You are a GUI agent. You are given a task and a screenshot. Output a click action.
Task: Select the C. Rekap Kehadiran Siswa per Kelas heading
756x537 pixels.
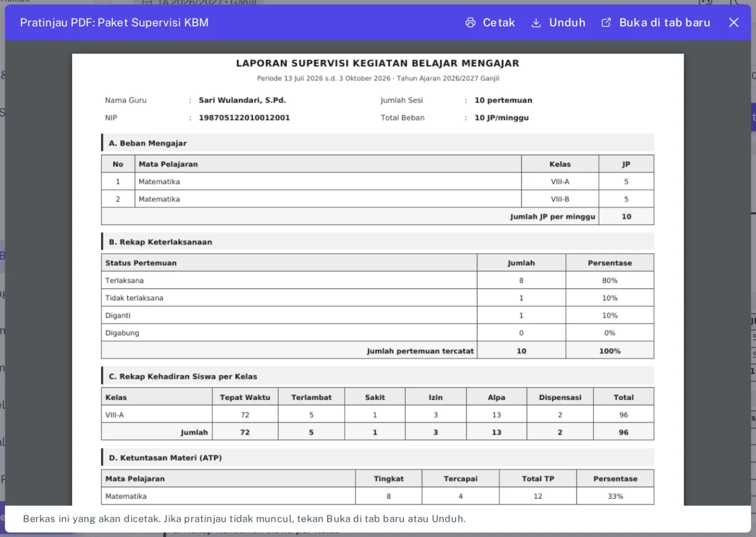[x=183, y=376]
